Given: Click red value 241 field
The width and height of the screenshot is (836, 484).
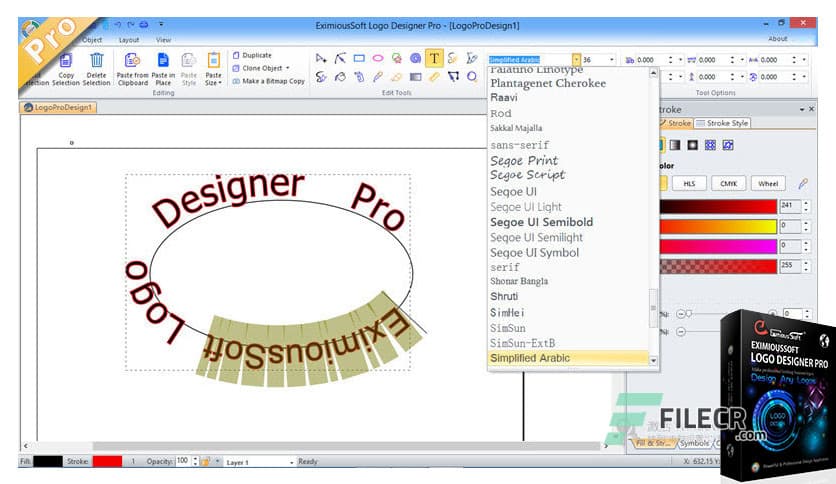Looking at the screenshot, I should pyautogui.click(x=790, y=206).
